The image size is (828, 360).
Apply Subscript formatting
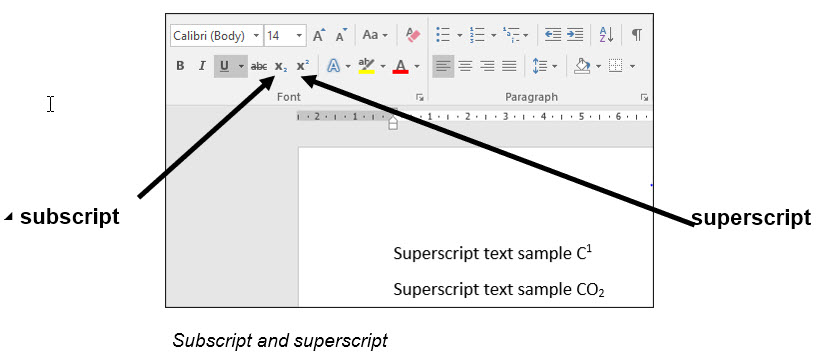(280, 66)
